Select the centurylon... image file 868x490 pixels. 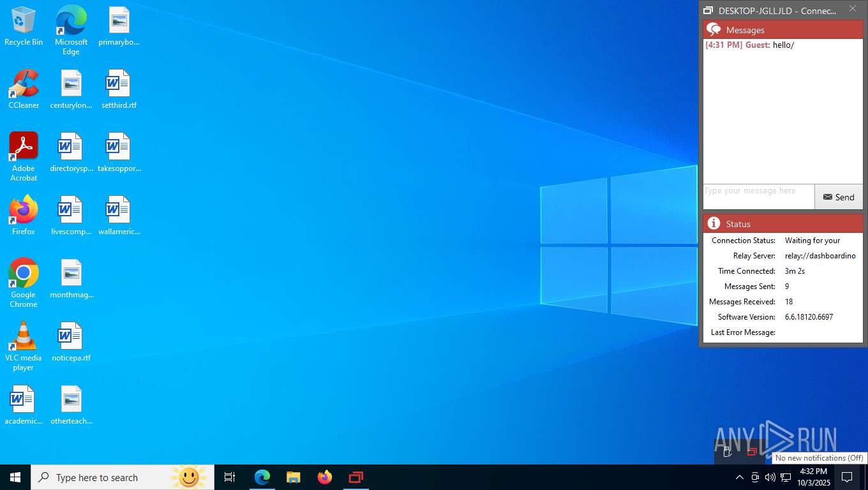click(71, 89)
